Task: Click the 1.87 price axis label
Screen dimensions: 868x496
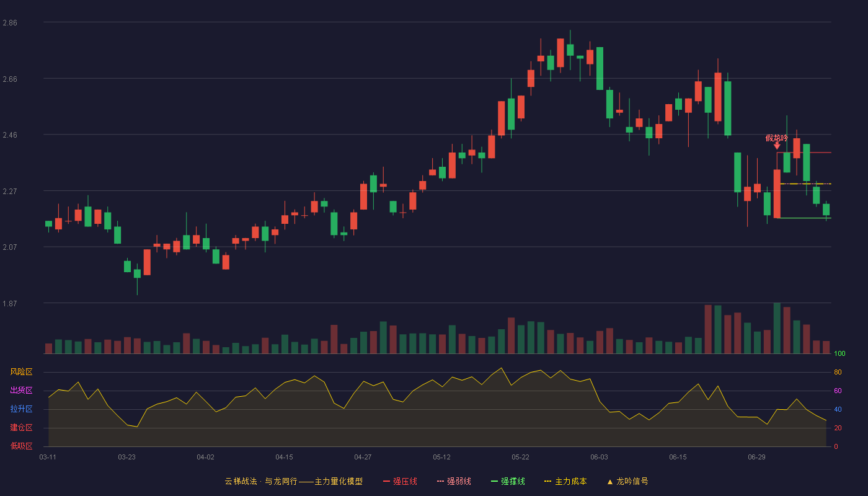Action: pos(10,304)
